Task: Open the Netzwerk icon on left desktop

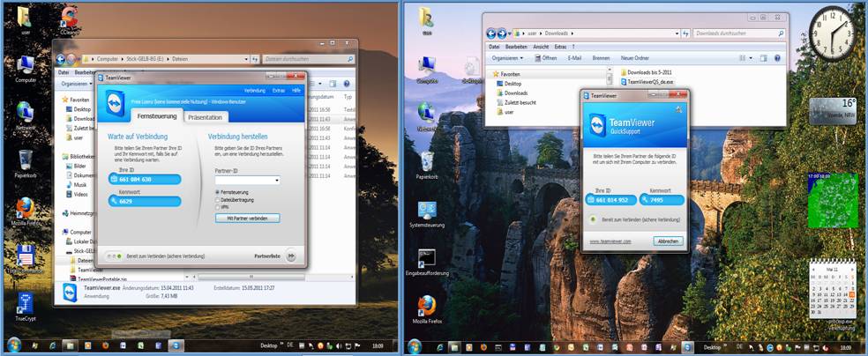Action: (26, 115)
